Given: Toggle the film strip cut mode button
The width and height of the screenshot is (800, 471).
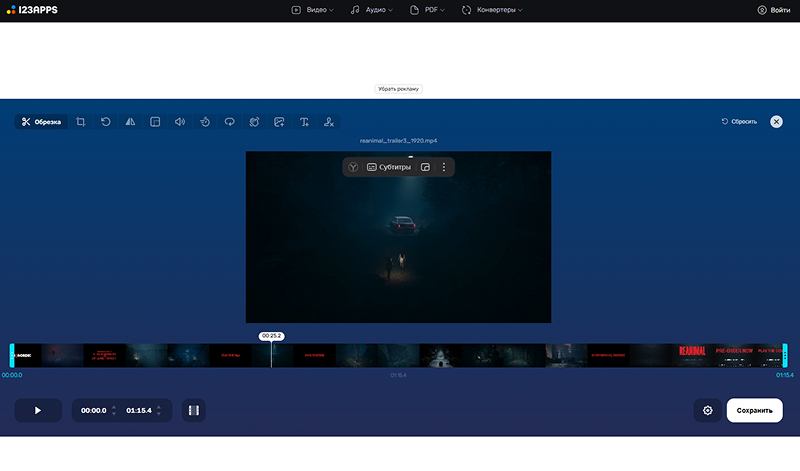Looking at the screenshot, I should (194, 410).
